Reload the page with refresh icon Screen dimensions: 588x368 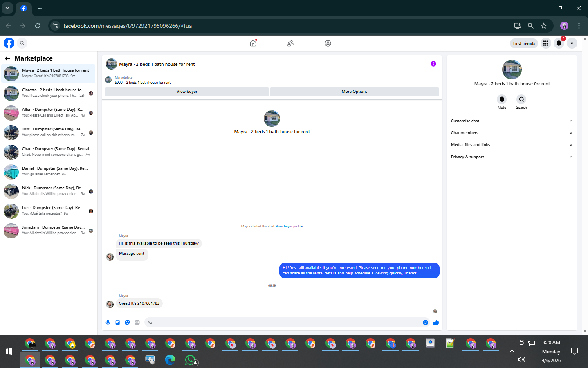pos(38,26)
